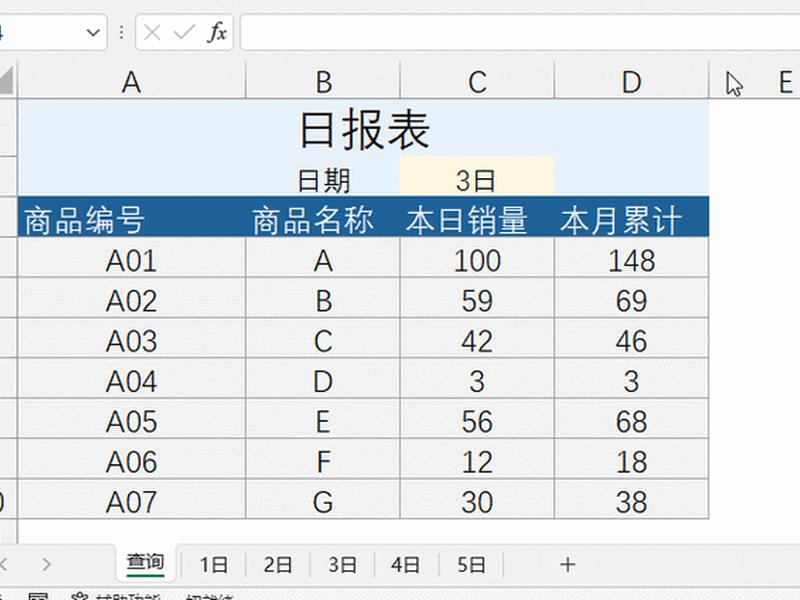This screenshot has height=600, width=800.
Task: Select daily sales cell 56
Action: [x=478, y=419]
